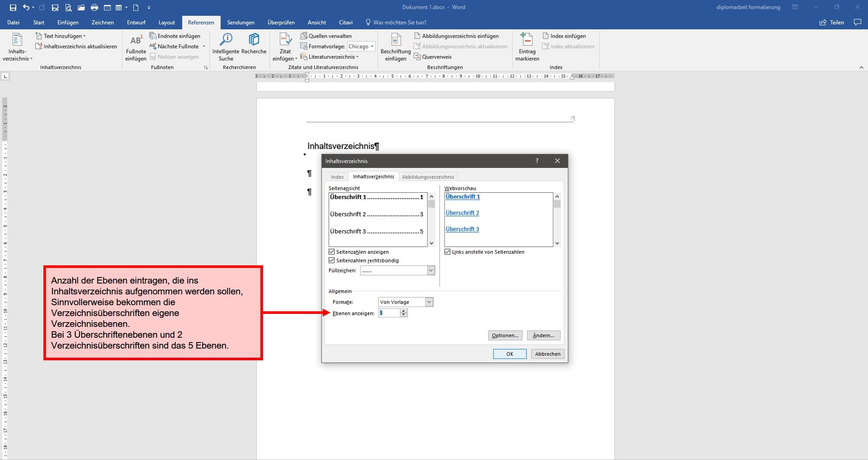Click Querverweis in the ribbon

433,57
